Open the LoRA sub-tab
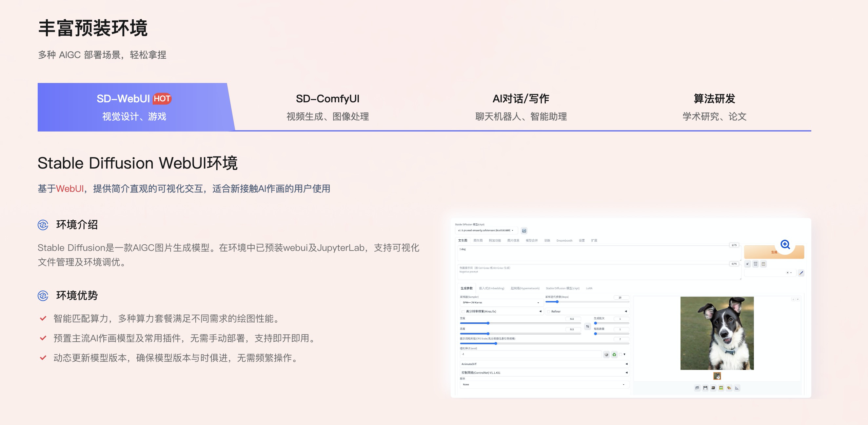The height and width of the screenshot is (425, 868). [x=589, y=289]
